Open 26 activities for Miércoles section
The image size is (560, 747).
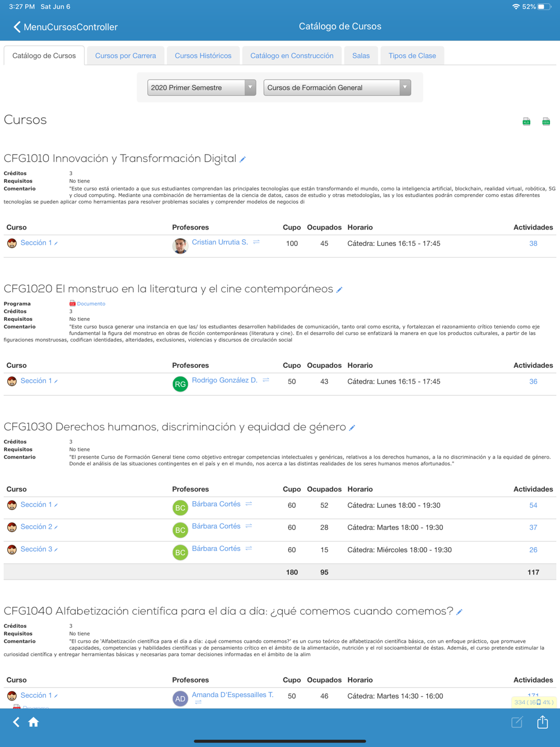point(533,550)
